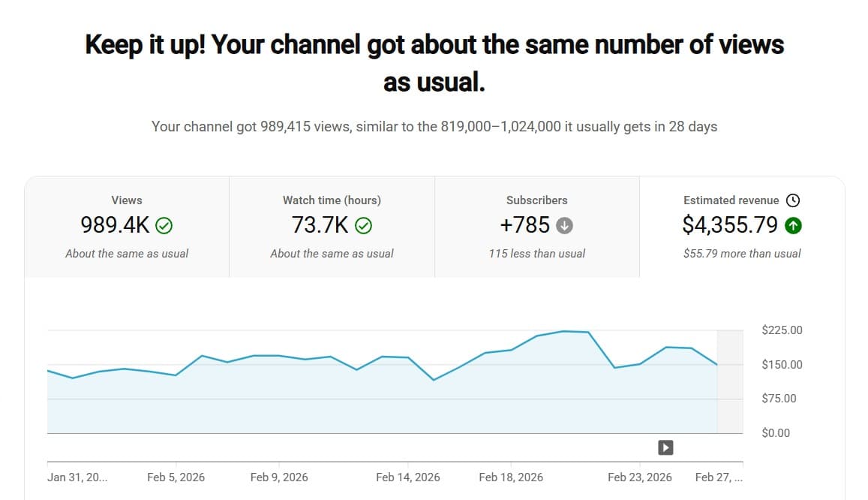Image resolution: width=868 pixels, height=500 pixels.
Task: Click the chart dip near Feb 15
Action: [x=435, y=380]
